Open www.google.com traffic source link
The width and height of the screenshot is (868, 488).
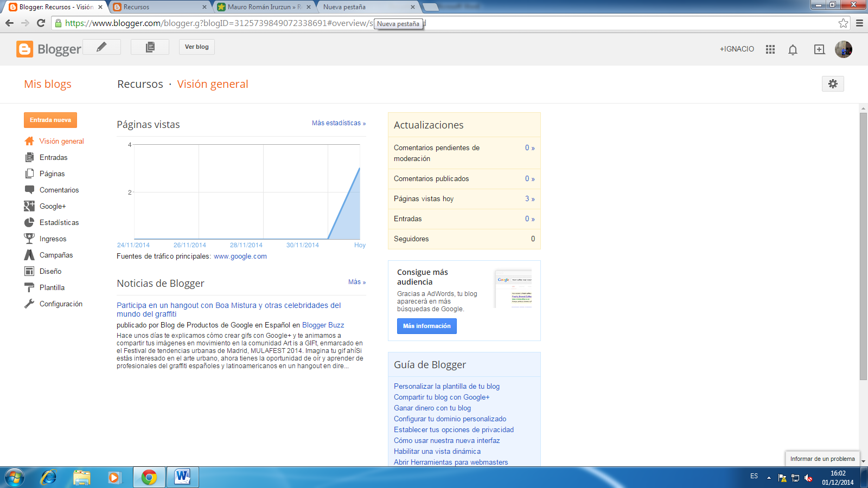click(240, 256)
